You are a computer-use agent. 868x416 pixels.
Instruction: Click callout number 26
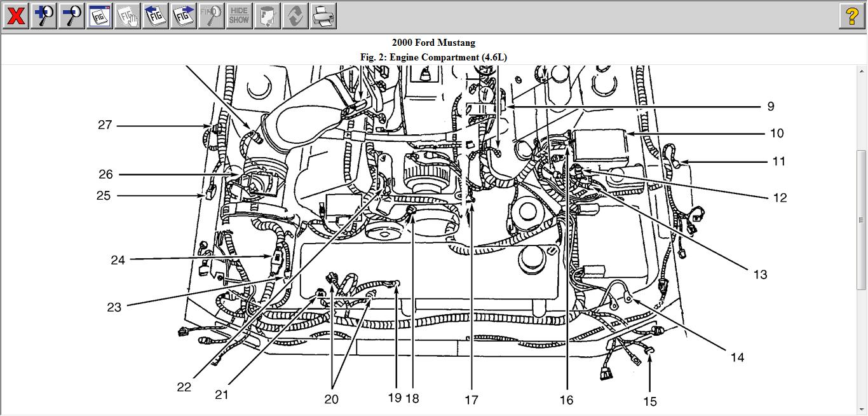(x=105, y=174)
